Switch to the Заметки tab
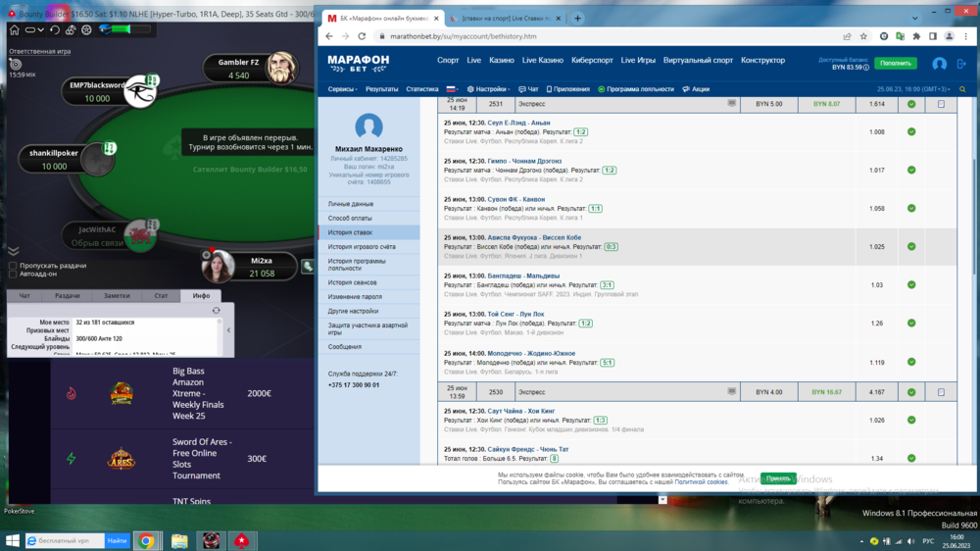This screenshot has width=980, height=551. click(x=117, y=295)
